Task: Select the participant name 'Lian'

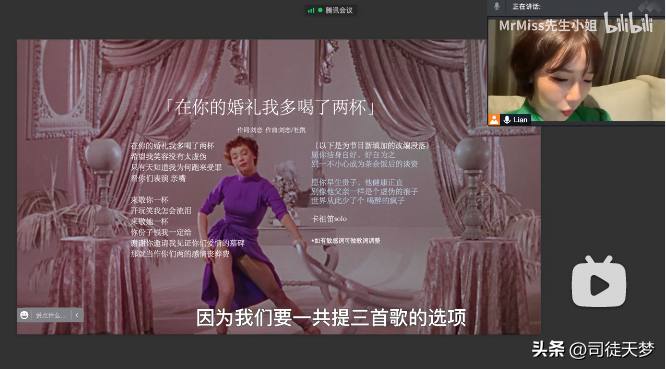Action: coord(520,120)
